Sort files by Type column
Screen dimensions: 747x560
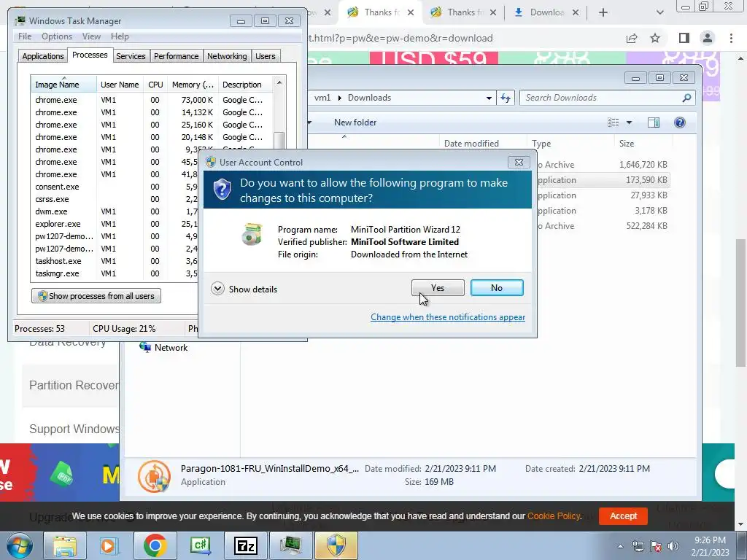click(x=570, y=144)
